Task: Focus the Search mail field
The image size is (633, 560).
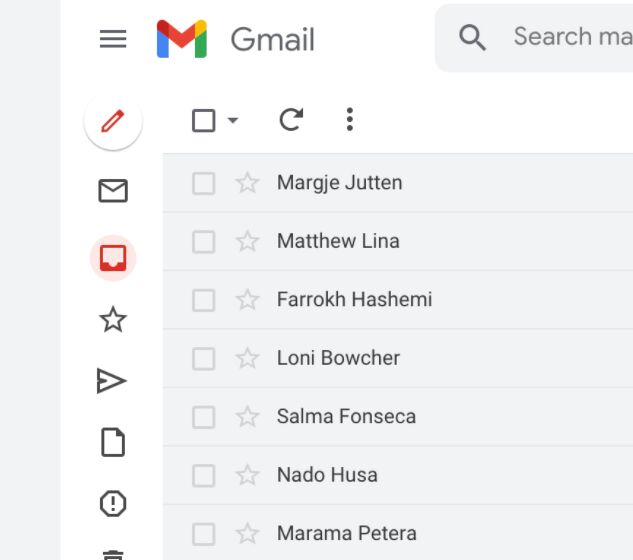Action: coord(534,38)
